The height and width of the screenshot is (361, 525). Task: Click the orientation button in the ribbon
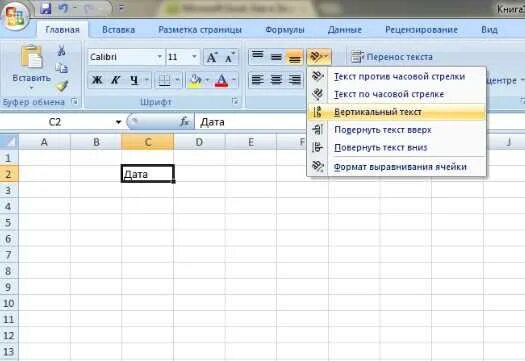[x=319, y=57]
